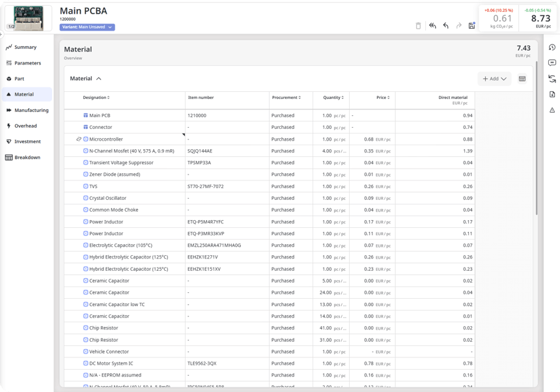560x392 pixels.
Task: Undo the last change
Action: tap(446, 26)
